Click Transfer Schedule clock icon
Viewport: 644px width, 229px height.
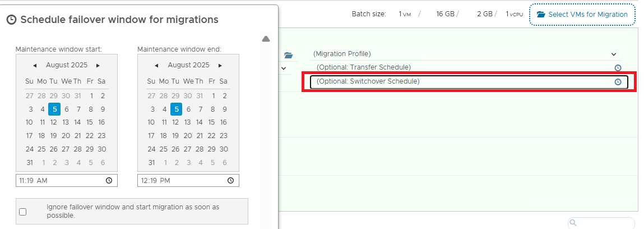pyautogui.click(x=618, y=67)
